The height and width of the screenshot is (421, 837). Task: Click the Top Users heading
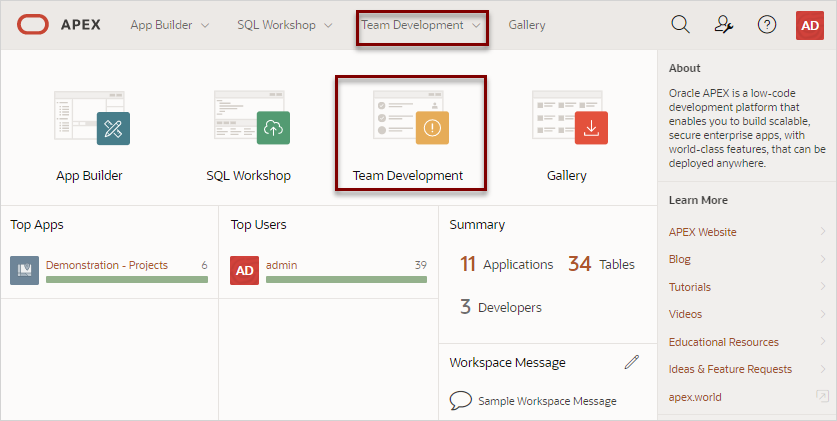coord(258,225)
